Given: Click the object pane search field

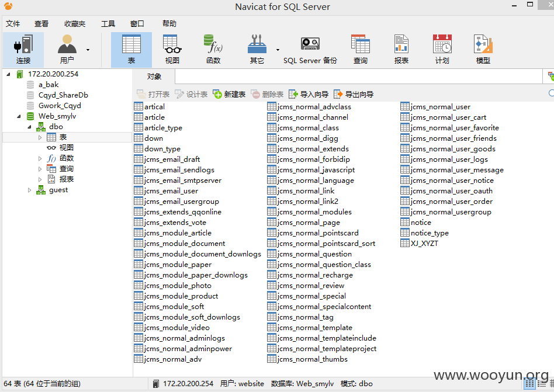Looking at the screenshot, I should click(x=551, y=93).
